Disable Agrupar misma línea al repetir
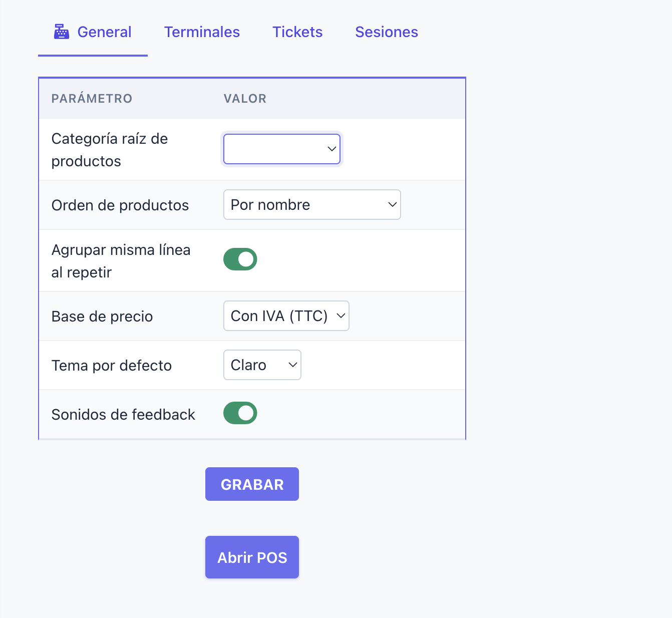The image size is (672, 618). [x=240, y=259]
